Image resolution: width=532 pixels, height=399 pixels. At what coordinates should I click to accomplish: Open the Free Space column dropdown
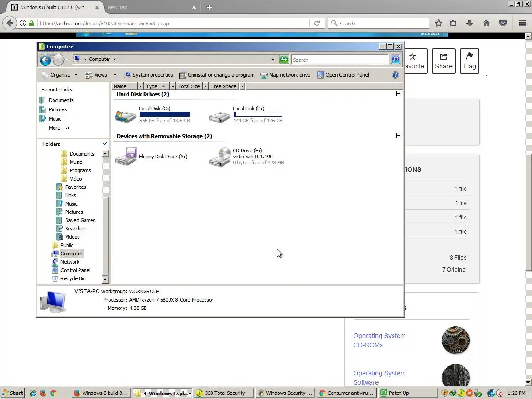coord(242,86)
